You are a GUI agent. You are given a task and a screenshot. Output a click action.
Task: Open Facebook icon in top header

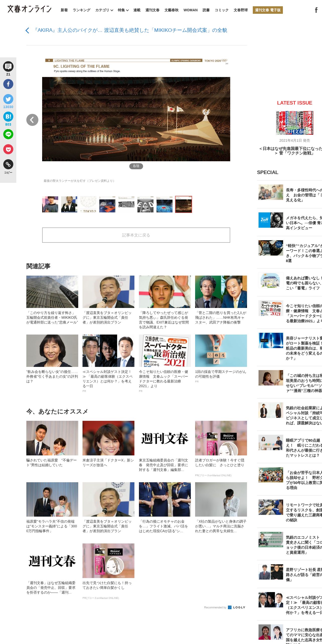click(316, 10)
